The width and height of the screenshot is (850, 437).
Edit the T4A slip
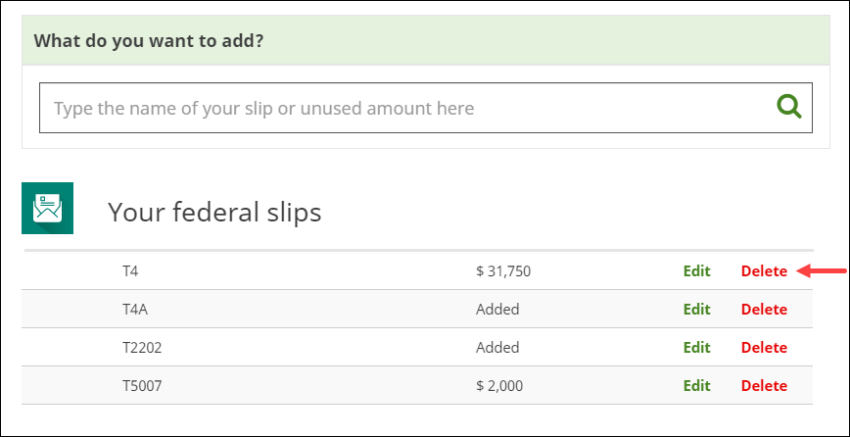click(x=696, y=309)
